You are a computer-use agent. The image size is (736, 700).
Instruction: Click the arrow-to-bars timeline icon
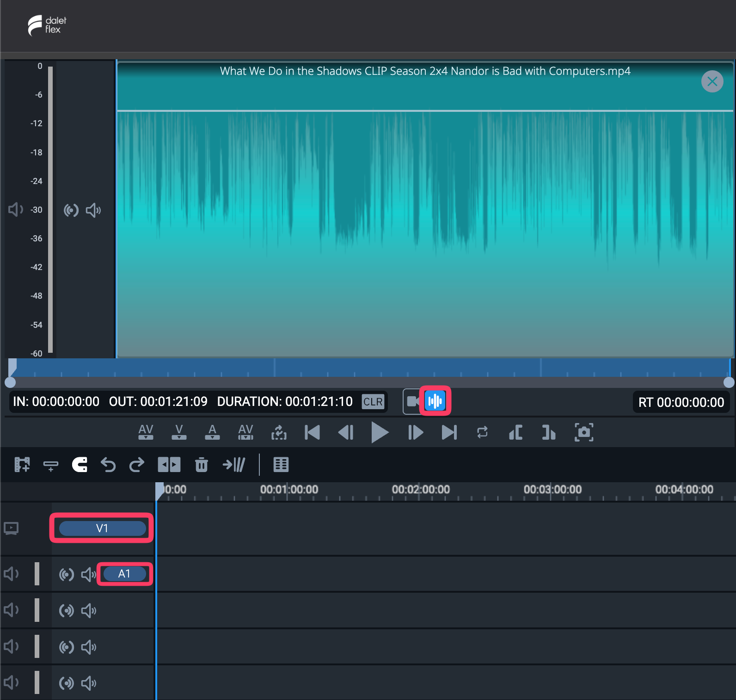234,465
